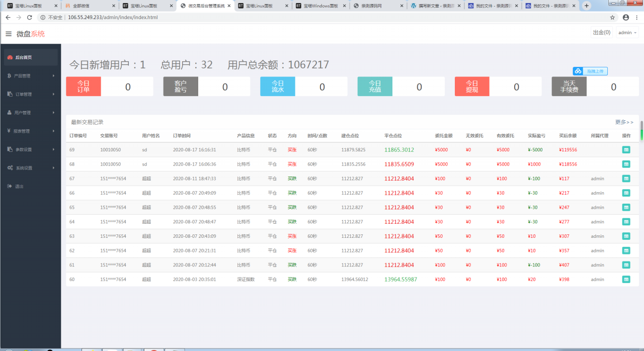Viewport: 644px width, 351px height.
Task: Expand the 用户管理 sidebar menu
Action: (x=31, y=113)
